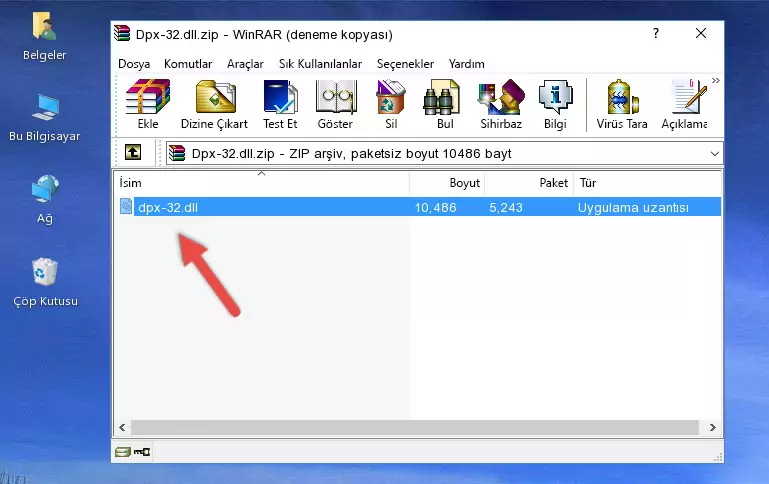The width and height of the screenshot is (769, 484).
Task: Click the key password icon in status bar
Action: pos(142,452)
